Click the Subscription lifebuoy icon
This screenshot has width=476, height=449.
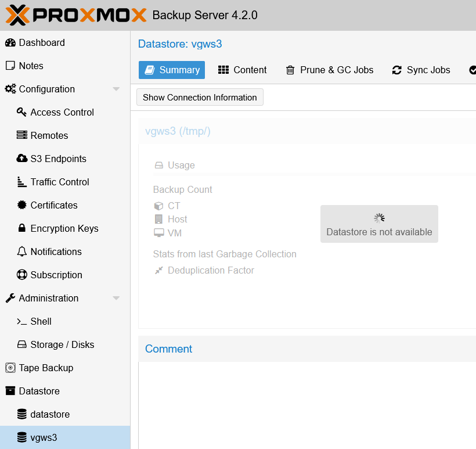click(21, 275)
